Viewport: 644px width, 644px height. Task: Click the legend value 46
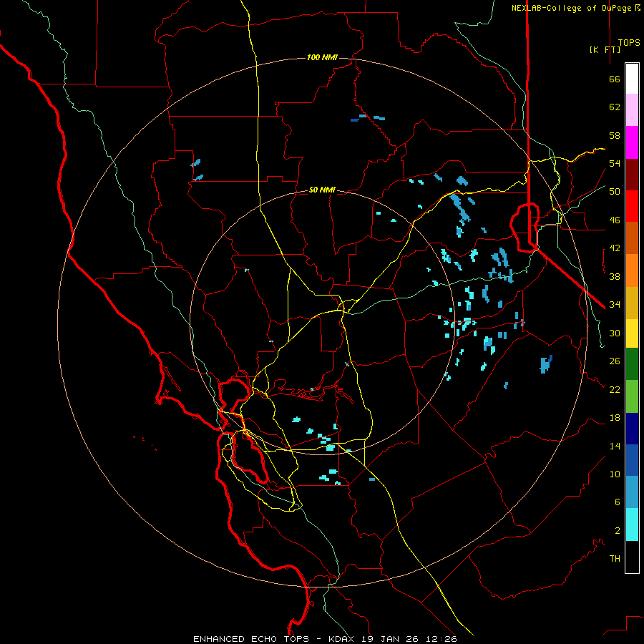615,220
